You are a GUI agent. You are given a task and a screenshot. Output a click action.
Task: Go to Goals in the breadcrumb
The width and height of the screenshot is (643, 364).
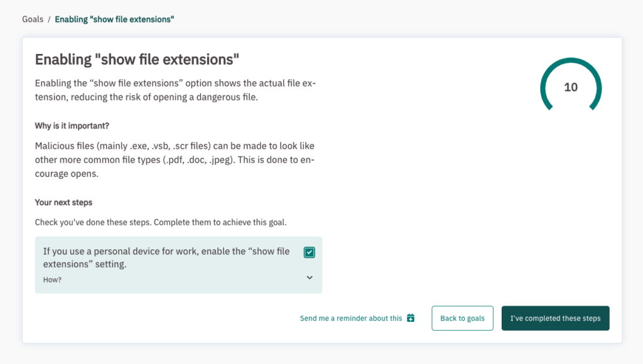tap(33, 19)
